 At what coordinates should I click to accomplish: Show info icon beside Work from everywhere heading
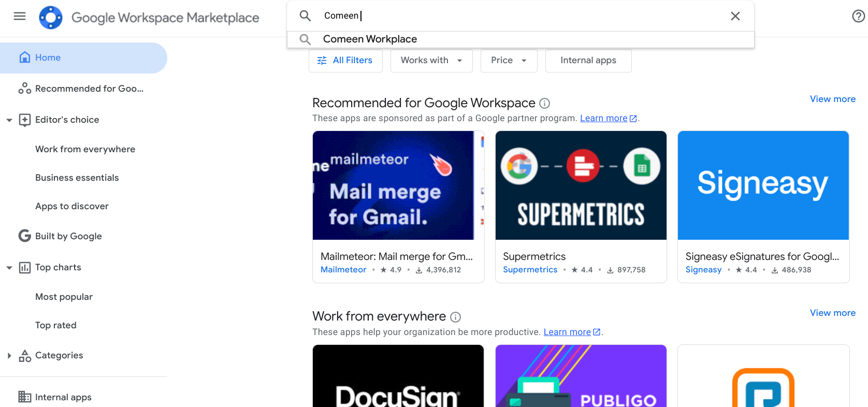point(455,317)
